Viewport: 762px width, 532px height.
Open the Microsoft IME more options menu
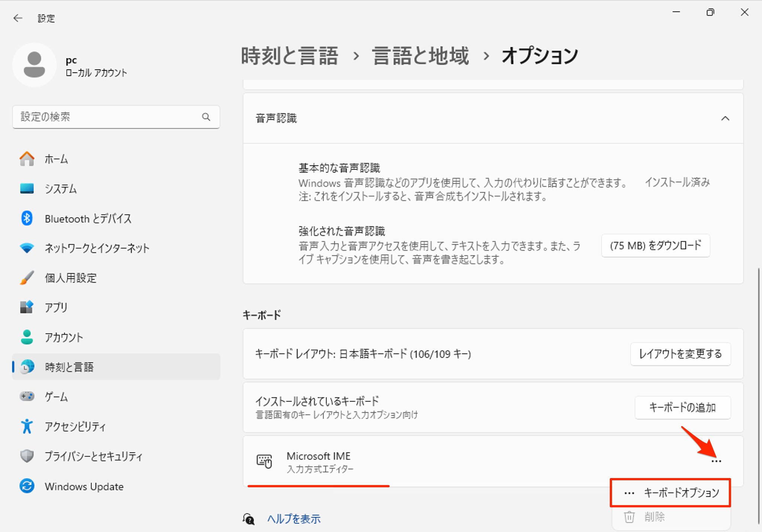(716, 460)
